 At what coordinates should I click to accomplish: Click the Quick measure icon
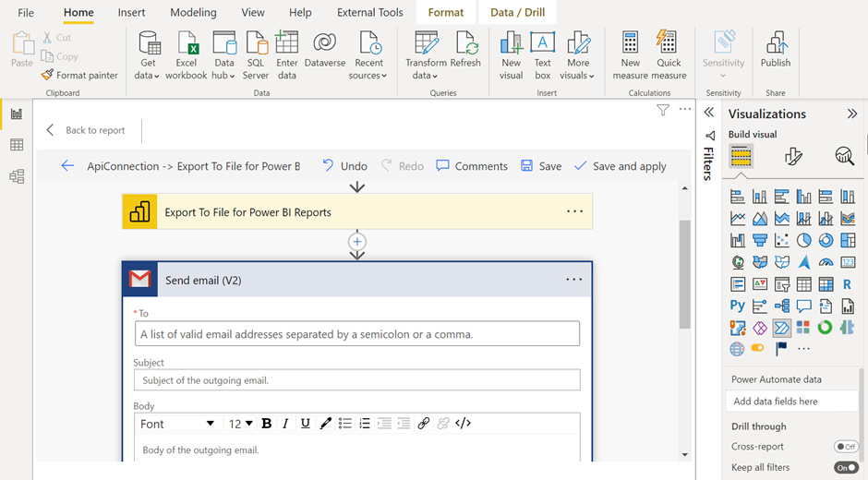[x=669, y=55]
